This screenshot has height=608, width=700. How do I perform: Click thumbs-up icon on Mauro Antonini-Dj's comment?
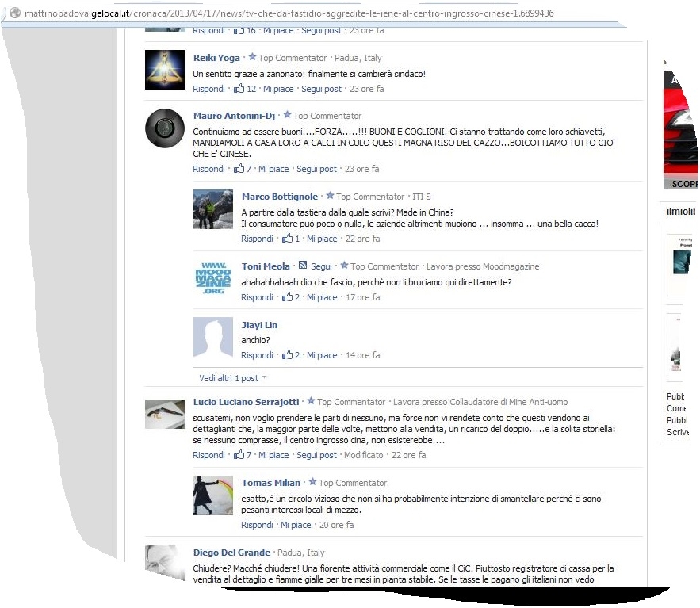pyautogui.click(x=239, y=169)
